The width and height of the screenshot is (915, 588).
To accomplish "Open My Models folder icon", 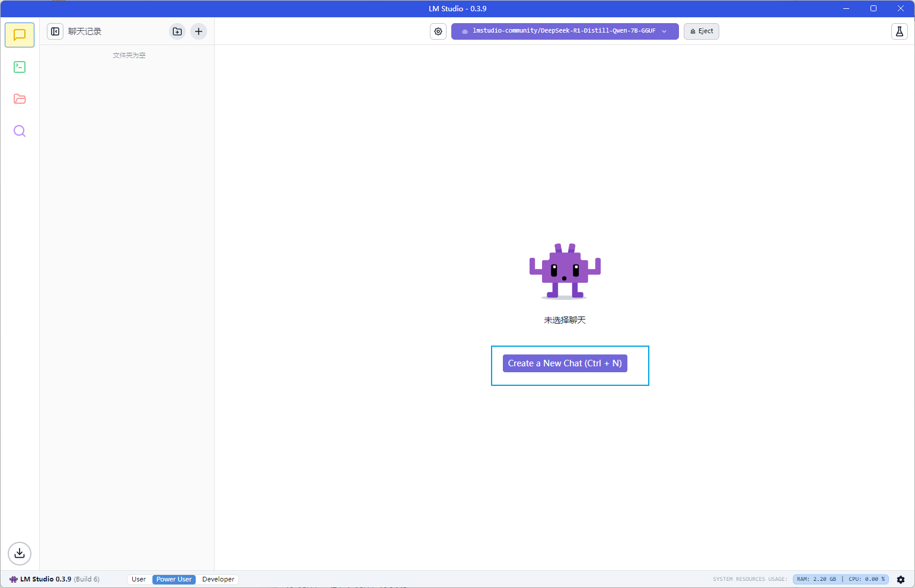I will (20, 99).
